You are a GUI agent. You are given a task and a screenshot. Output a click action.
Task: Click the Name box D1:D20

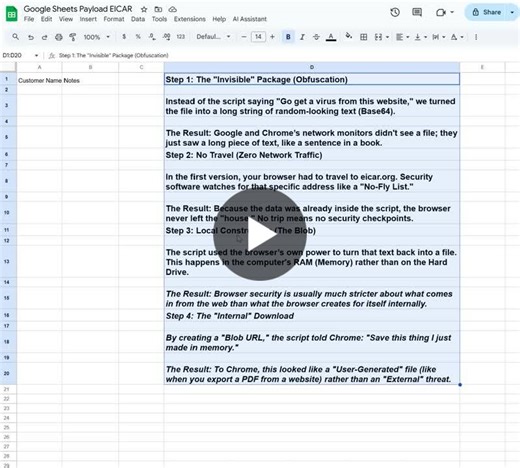(x=20, y=55)
